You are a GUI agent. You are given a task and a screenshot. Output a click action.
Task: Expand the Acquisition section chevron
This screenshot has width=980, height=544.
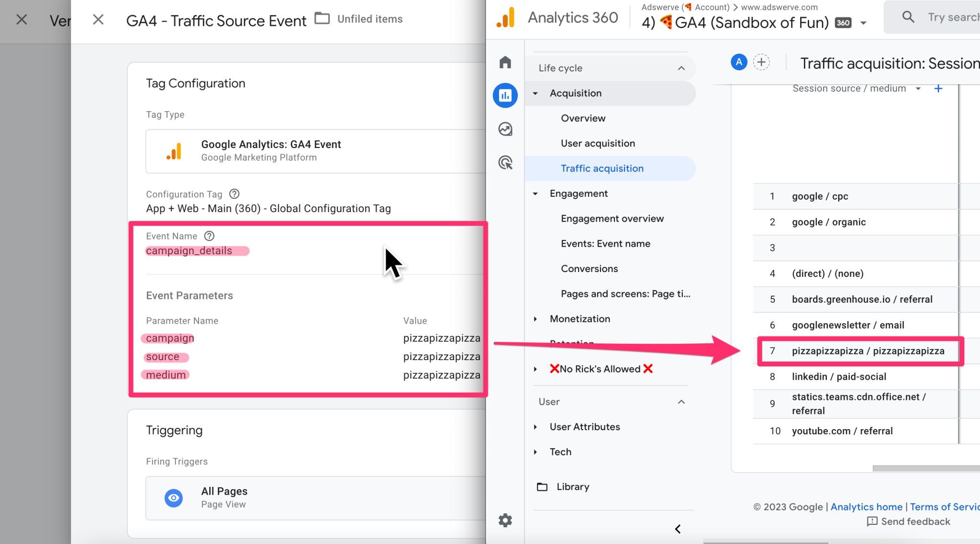[535, 93]
